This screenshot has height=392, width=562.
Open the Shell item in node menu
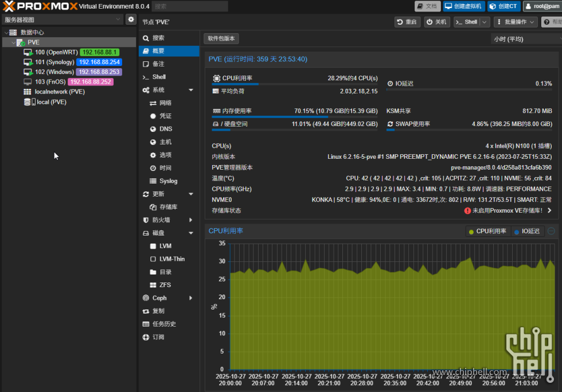pos(159,77)
